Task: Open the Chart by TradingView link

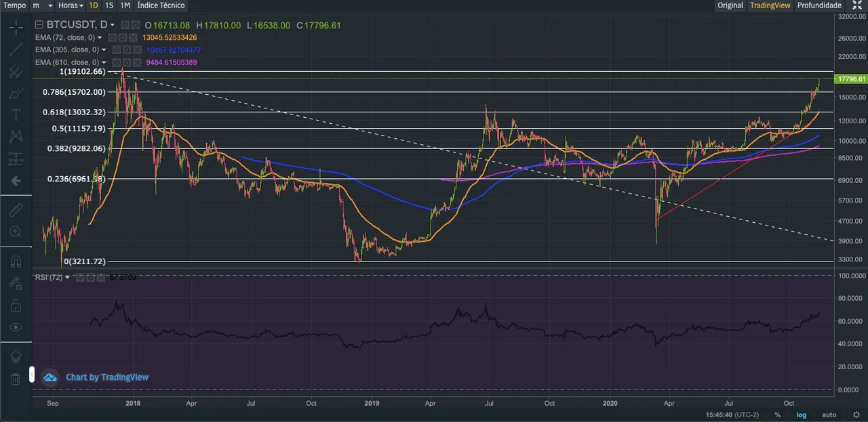Action: [x=107, y=377]
